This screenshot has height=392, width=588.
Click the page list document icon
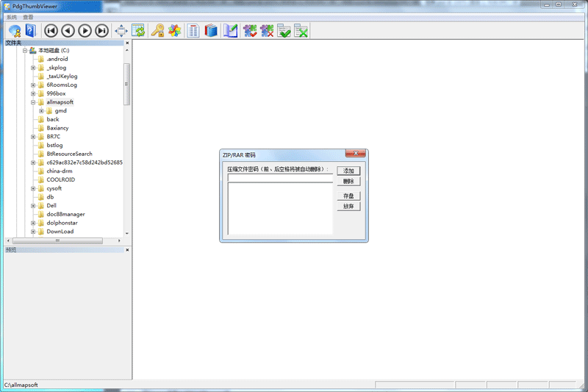(x=193, y=31)
